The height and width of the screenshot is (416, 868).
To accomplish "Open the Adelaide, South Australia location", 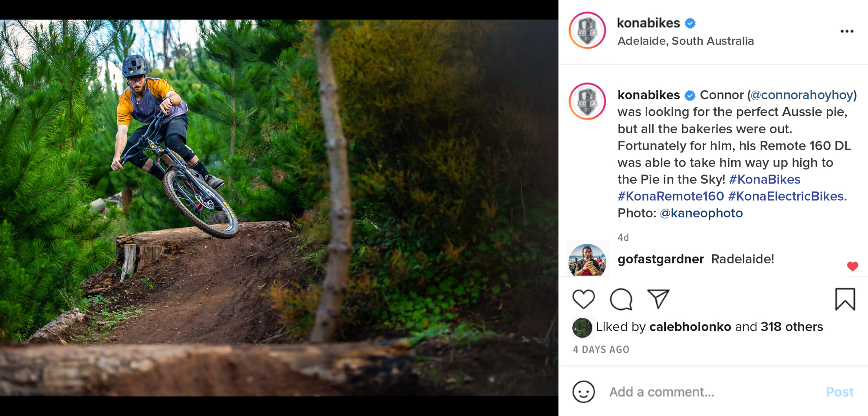I will 685,41.
